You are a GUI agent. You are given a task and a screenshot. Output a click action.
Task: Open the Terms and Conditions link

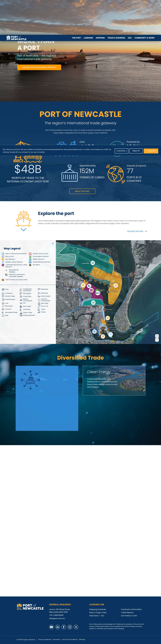[x=70, y=639]
